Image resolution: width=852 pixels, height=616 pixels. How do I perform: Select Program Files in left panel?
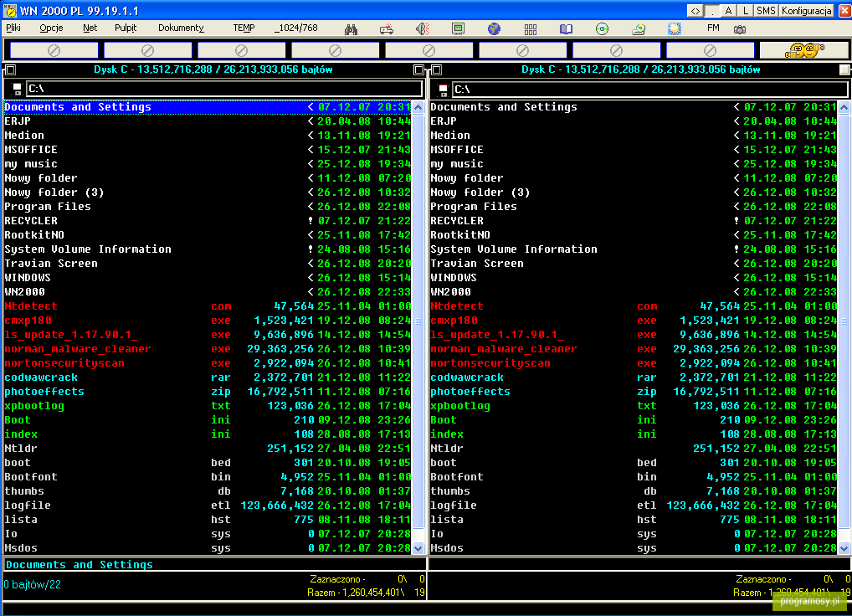click(x=208, y=207)
